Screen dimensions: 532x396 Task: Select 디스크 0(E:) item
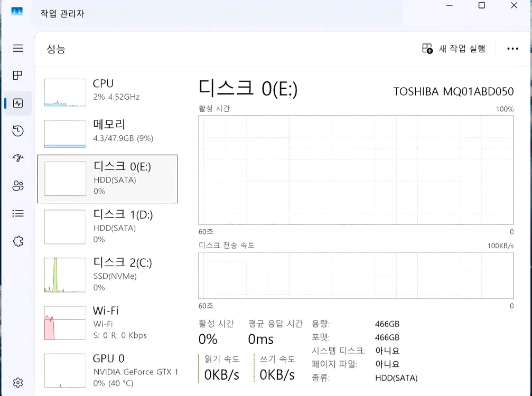107,178
